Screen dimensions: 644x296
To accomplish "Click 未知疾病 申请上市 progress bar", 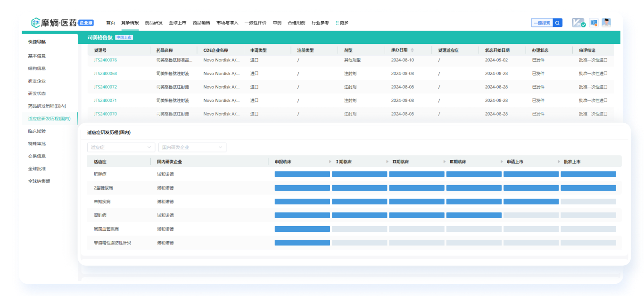I will click(x=531, y=202).
